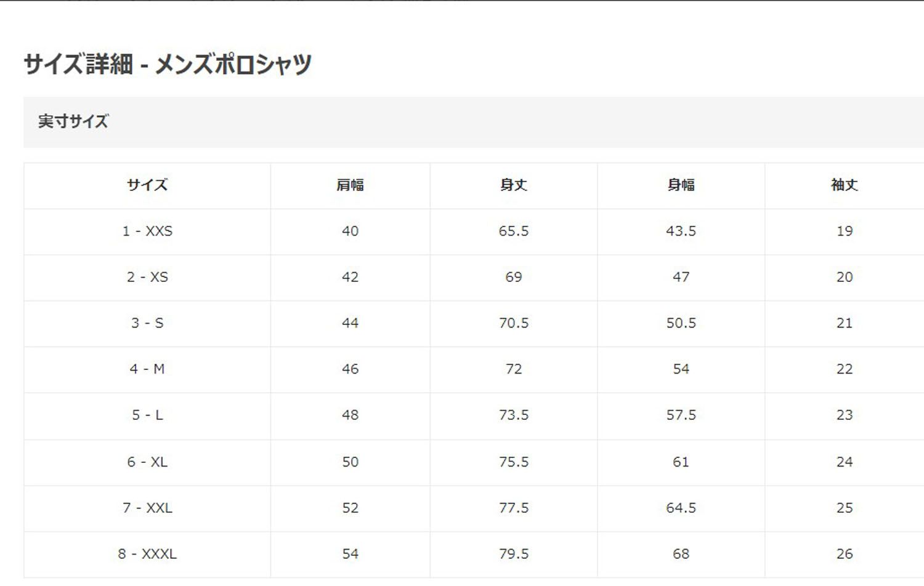Screen dimensions: 924x586
Task: Select the 7 - XXL size row
Action: tap(474, 508)
